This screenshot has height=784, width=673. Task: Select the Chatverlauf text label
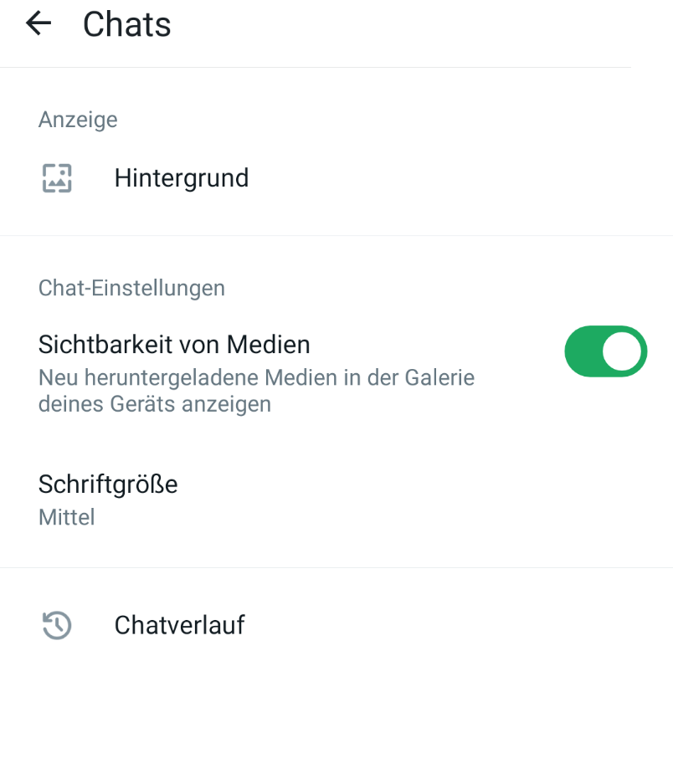(179, 625)
